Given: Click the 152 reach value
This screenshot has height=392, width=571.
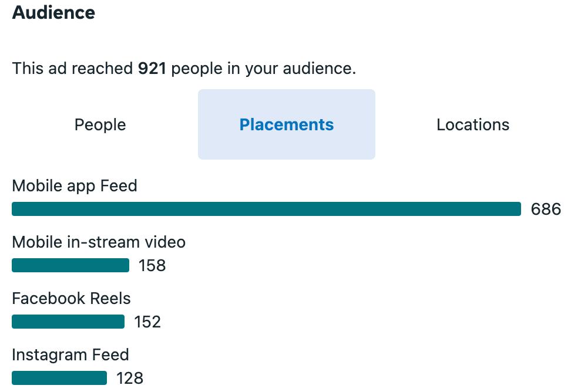Looking at the screenshot, I should click(147, 322).
